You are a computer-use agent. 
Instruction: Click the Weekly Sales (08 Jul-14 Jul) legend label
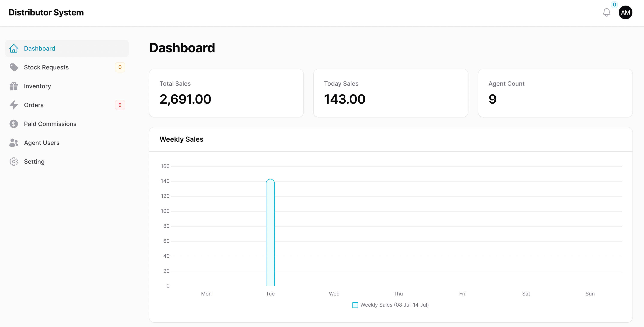click(x=394, y=305)
